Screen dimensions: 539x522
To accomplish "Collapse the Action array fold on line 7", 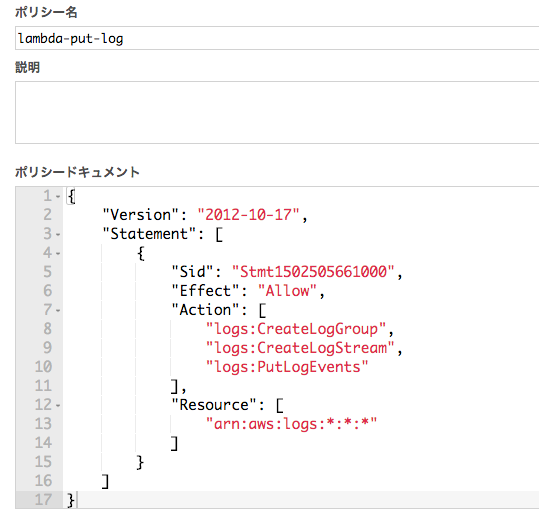I will tap(58, 310).
